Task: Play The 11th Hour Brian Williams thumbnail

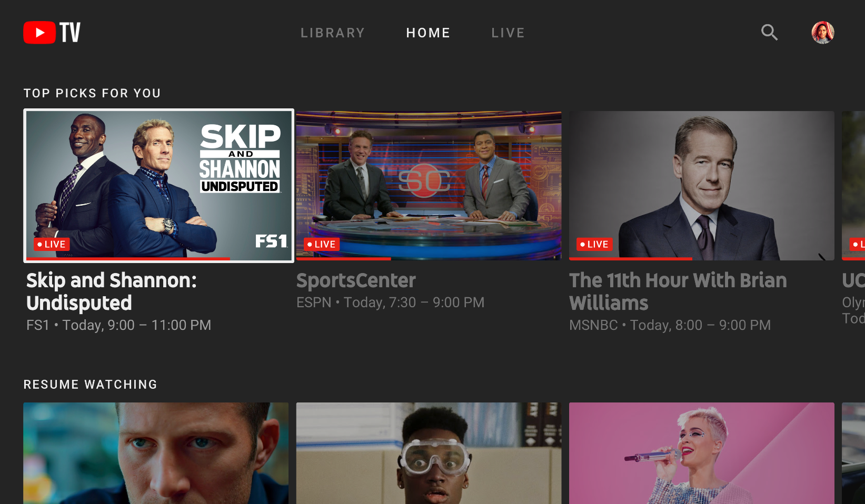Action: 701,185
